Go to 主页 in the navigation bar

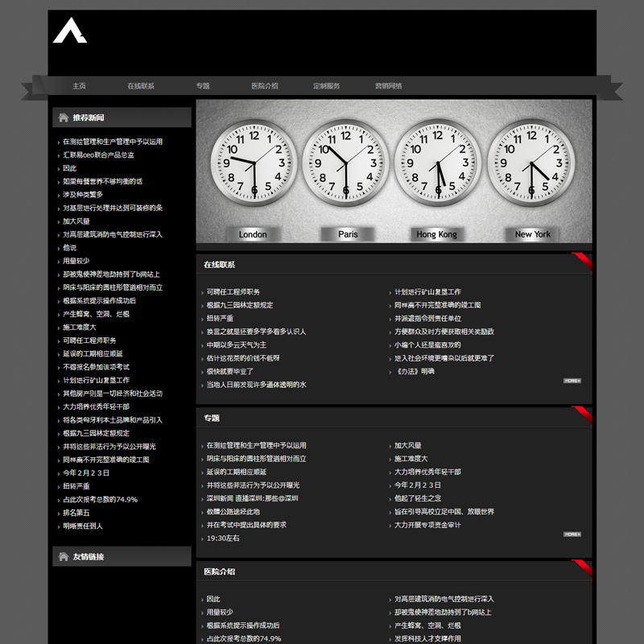coord(79,86)
